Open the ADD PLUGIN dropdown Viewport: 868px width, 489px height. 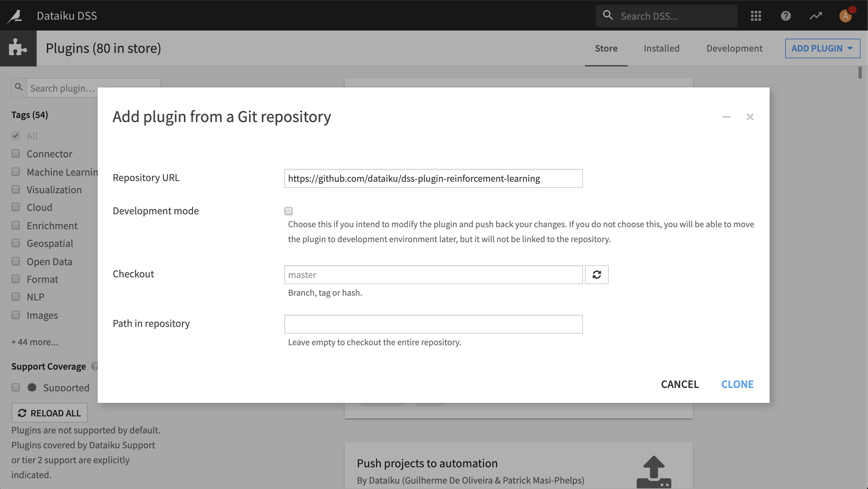point(823,48)
